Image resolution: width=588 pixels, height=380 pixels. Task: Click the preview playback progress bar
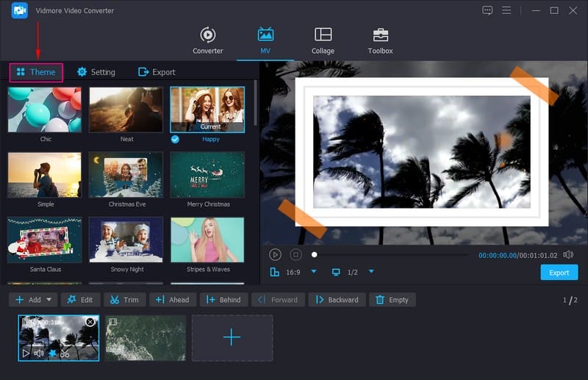tap(390, 255)
